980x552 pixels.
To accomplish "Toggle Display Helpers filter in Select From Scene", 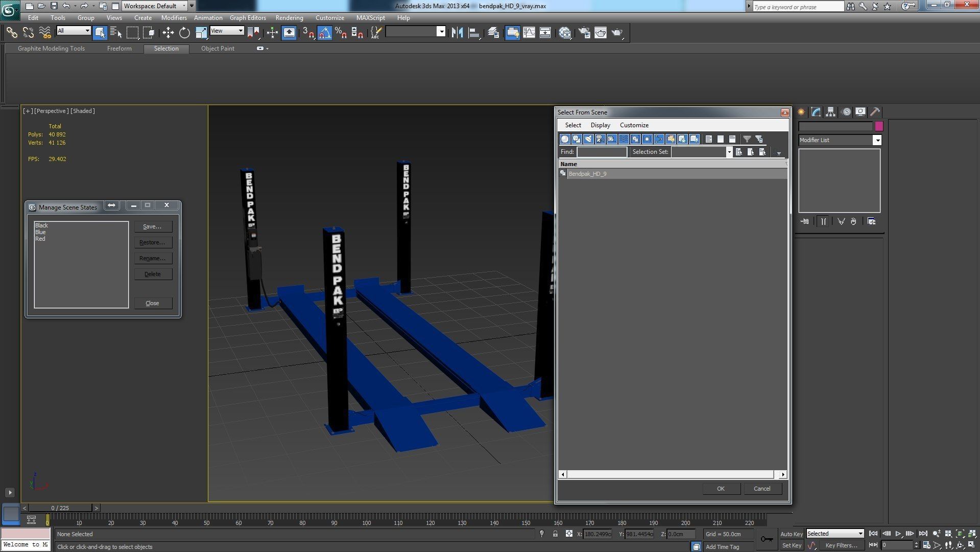I will tap(612, 139).
